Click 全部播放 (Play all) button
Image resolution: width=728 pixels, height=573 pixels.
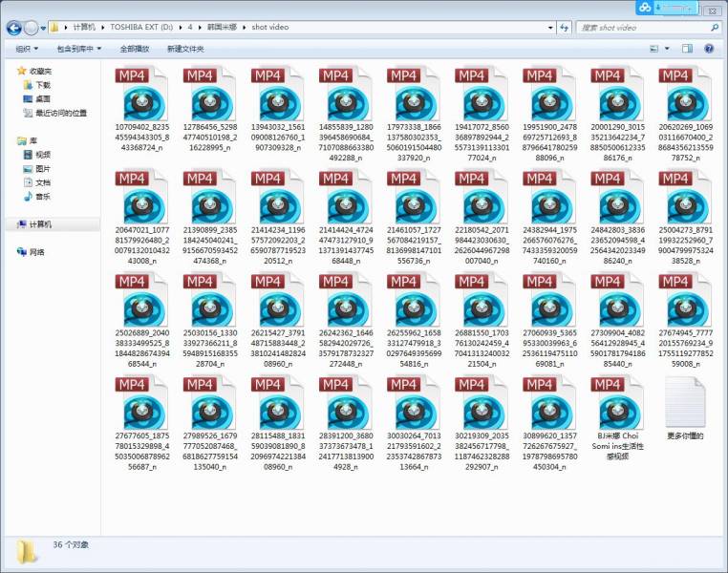coord(135,48)
